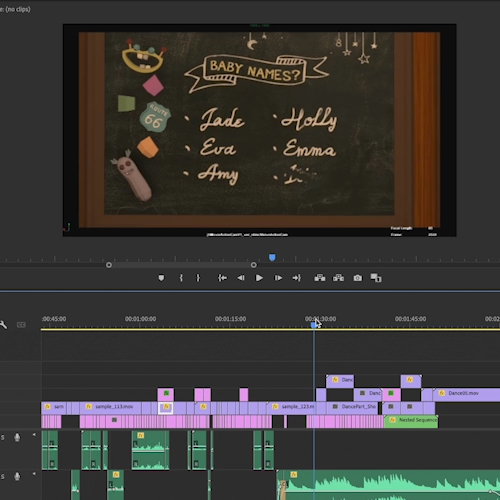Image resolution: width=500 pixels, height=500 pixels.
Task: Click the Mark In bracket icon
Action: (181, 278)
